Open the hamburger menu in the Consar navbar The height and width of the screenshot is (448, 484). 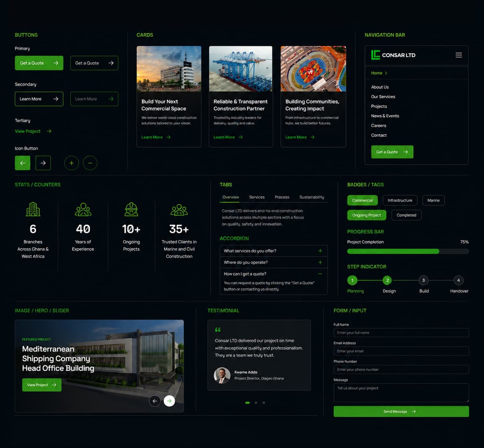coord(458,55)
